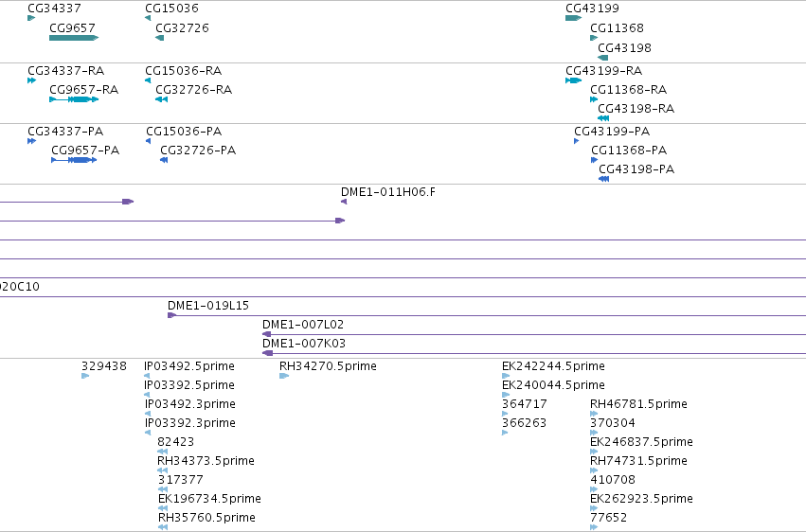Screen dimensions: 806x532
Task: Click protein label CG34337-PA
Action: [x=65, y=132]
